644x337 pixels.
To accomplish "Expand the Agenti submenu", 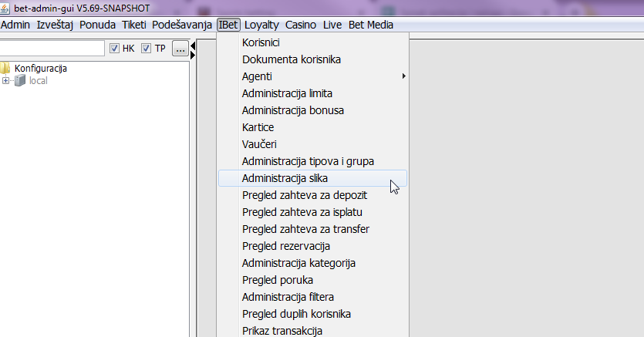I will pyautogui.click(x=312, y=76).
